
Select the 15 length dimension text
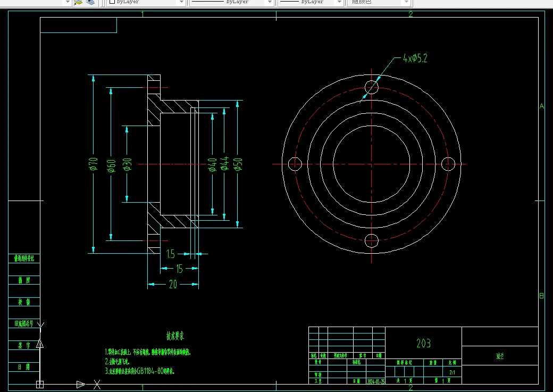179,269
